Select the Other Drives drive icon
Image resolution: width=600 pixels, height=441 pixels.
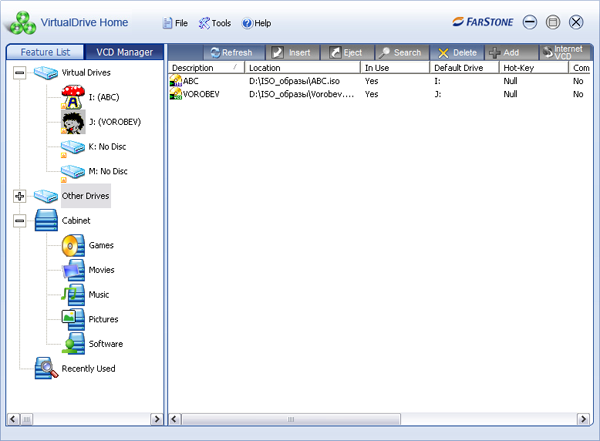coord(46,196)
